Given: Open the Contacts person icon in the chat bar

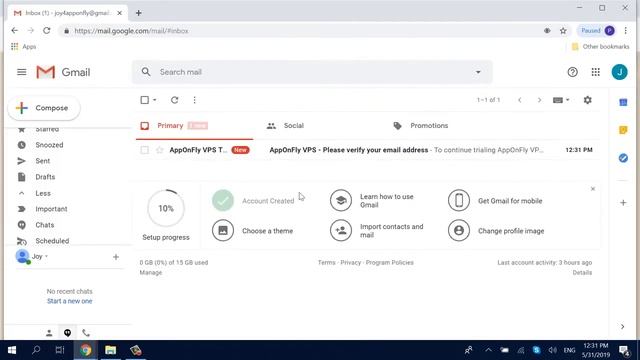Looking at the screenshot, I should 49,333.
